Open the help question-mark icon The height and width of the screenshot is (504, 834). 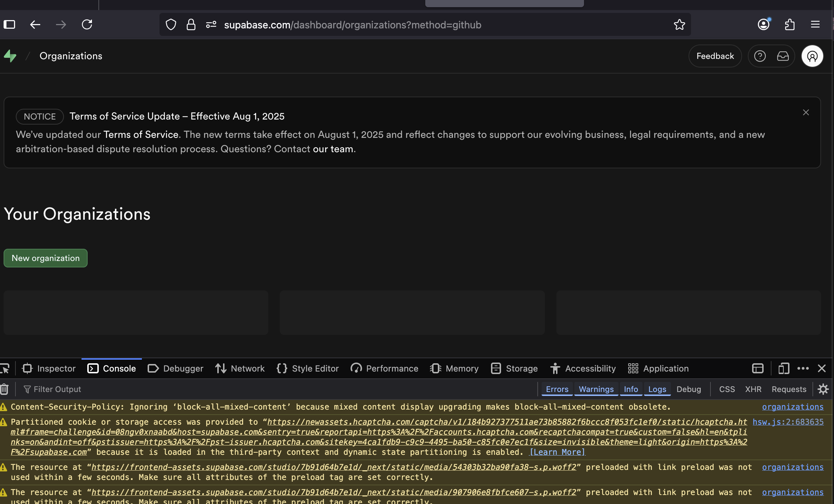pos(760,56)
